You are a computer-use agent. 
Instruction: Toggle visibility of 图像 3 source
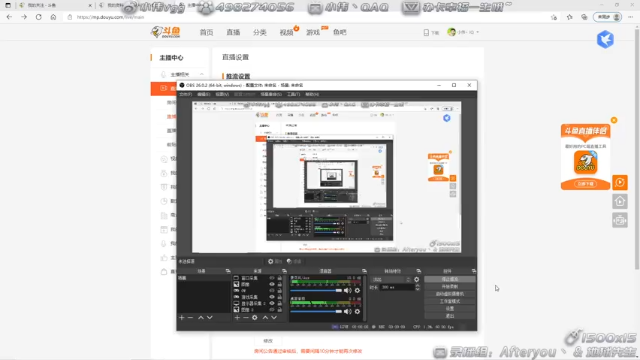[272, 310]
